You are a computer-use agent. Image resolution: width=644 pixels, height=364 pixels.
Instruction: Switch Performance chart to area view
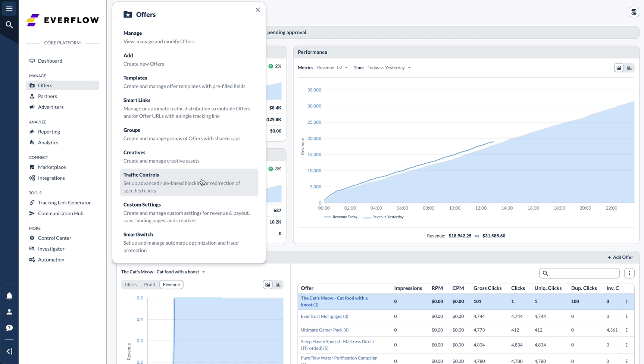pyautogui.click(x=619, y=68)
